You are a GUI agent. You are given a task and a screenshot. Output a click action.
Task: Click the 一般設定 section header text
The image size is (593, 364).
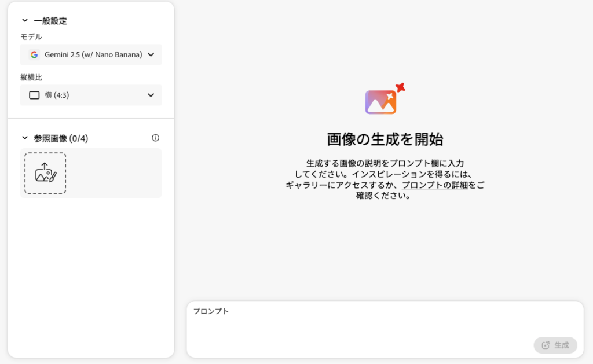[50, 21]
